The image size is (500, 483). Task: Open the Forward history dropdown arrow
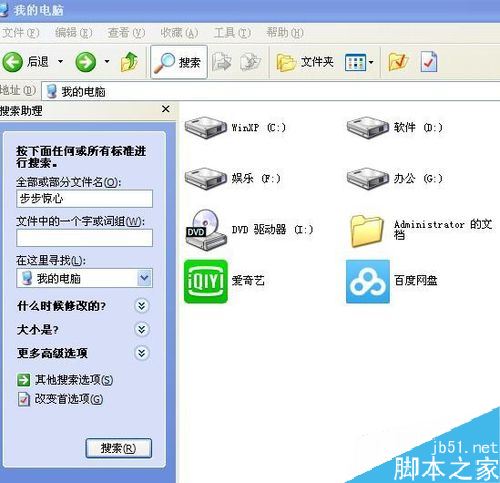(x=107, y=62)
